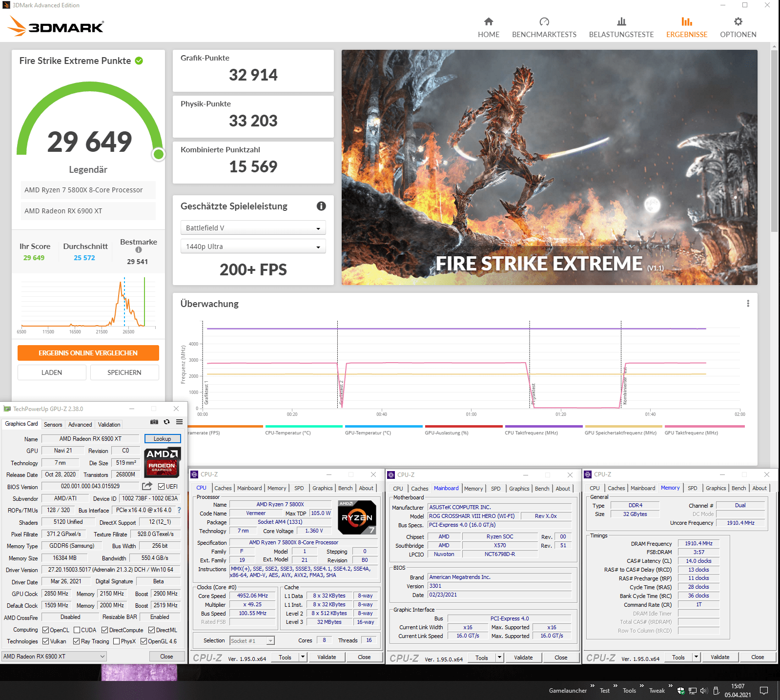Open Tools dropdown arrow in CPU-Z Mainboard window
The height and width of the screenshot is (700, 780).
[x=499, y=658]
